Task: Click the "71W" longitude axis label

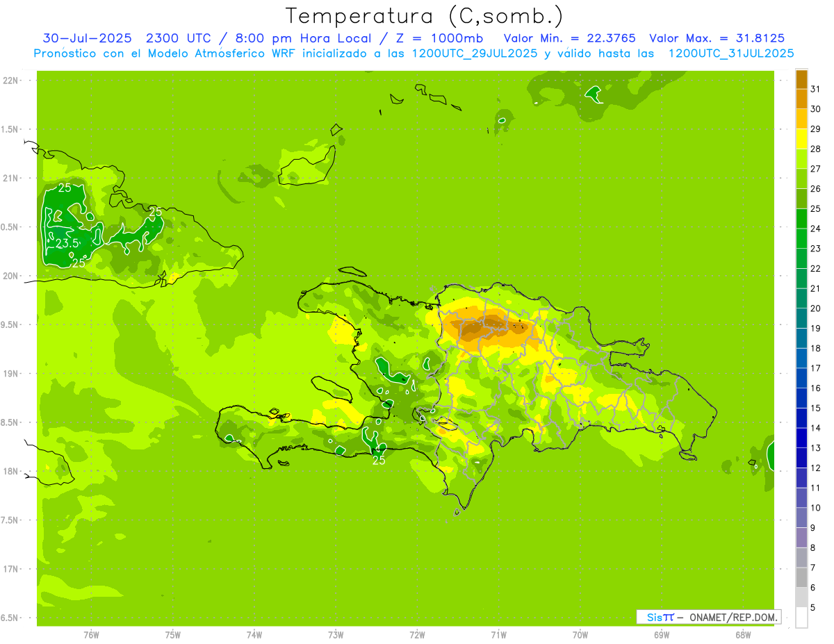Action: point(498,635)
